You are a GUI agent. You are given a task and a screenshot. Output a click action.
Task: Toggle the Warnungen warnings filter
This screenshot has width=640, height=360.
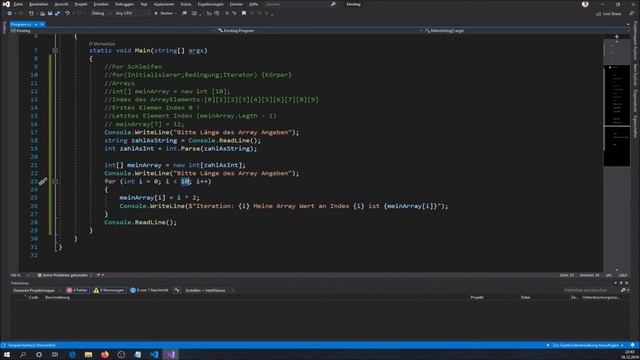(109, 290)
